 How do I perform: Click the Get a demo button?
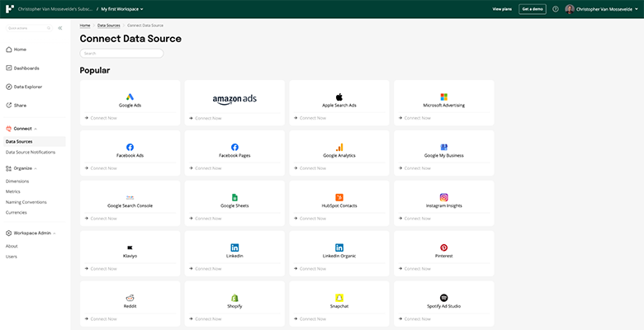[533, 9]
